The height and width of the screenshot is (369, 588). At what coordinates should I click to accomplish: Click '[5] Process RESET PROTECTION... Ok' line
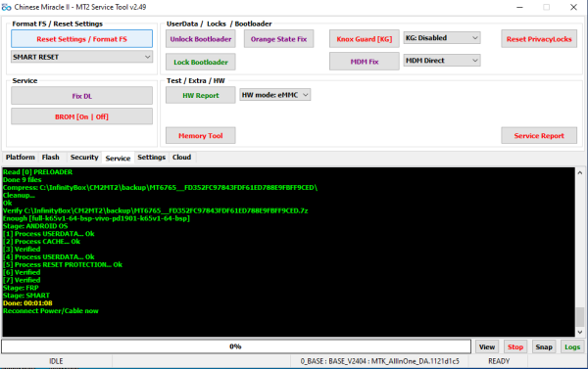pyautogui.click(x=63, y=264)
